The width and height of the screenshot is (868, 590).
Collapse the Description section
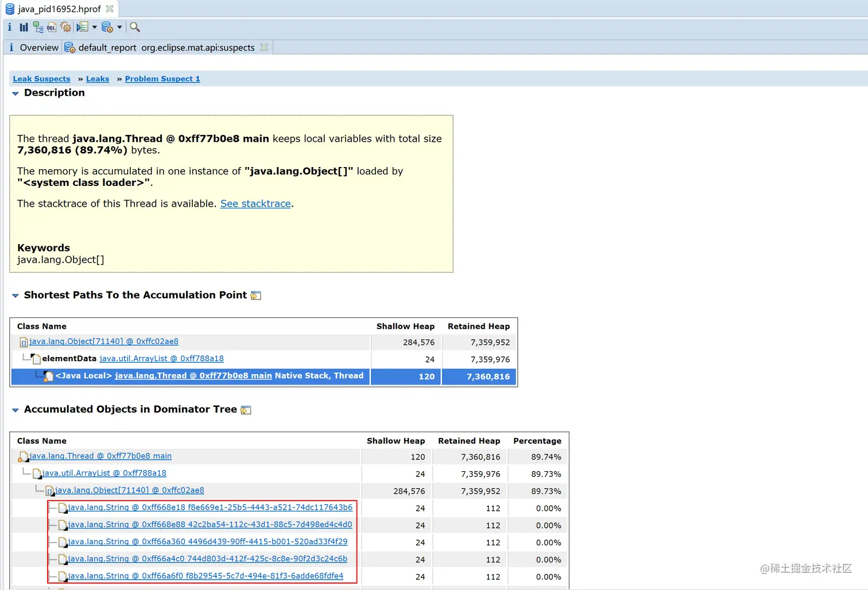click(x=15, y=93)
